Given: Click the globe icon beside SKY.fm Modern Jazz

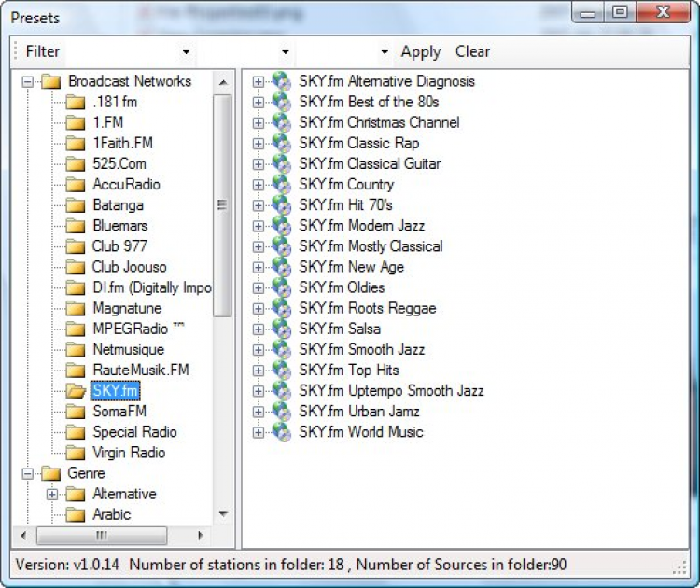Looking at the screenshot, I should point(282,226).
